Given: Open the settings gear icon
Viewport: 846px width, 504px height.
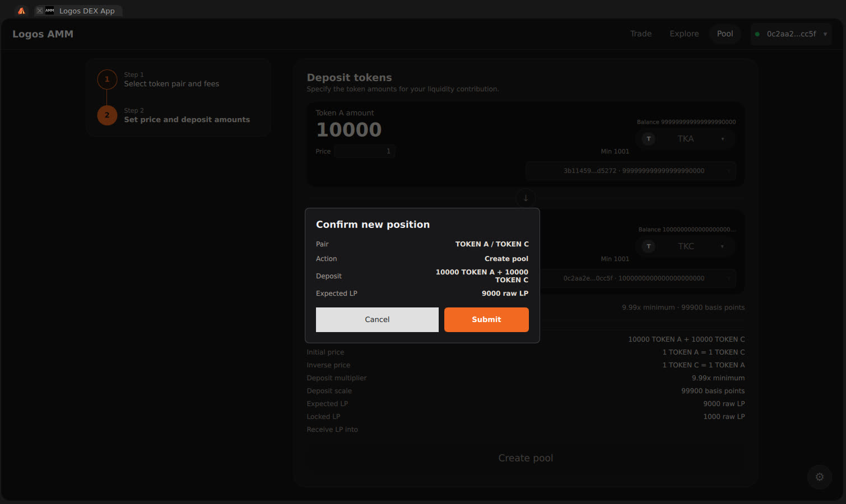Looking at the screenshot, I should [820, 477].
